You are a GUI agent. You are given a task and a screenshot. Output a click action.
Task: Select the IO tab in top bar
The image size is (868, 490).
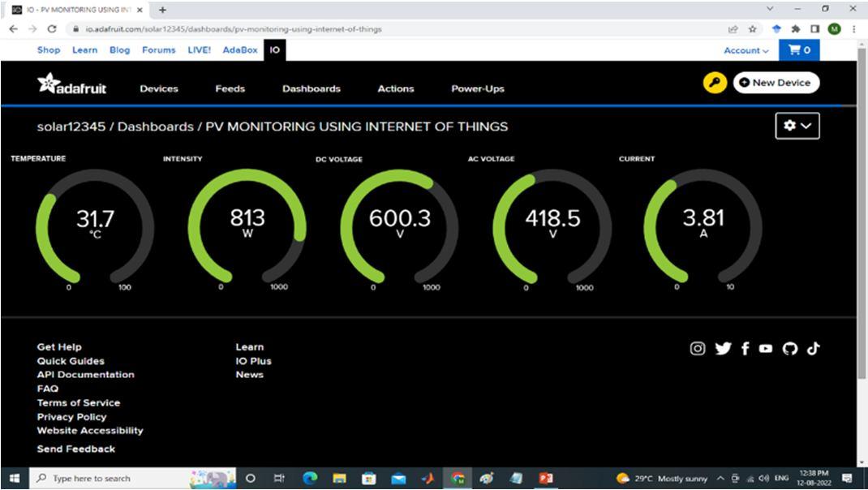(274, 49)
